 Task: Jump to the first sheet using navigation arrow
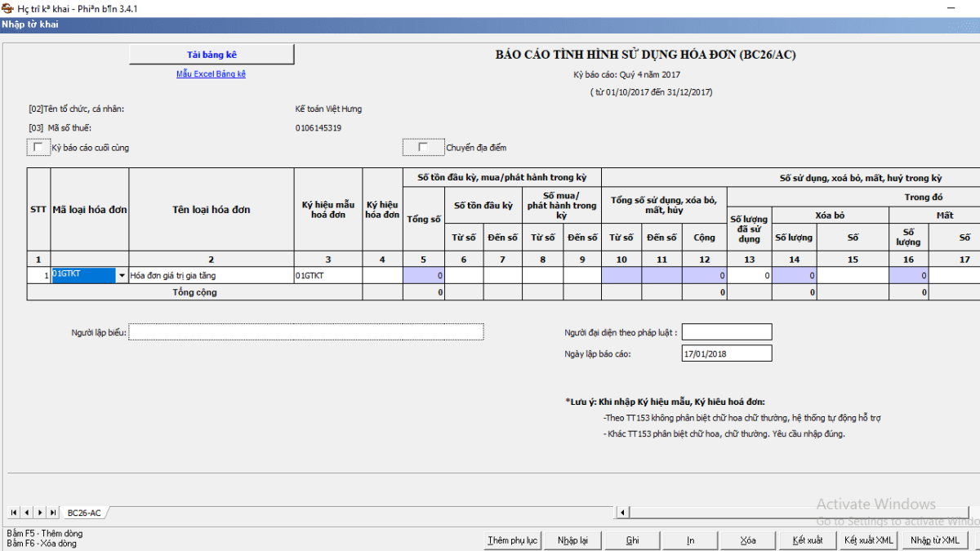tap(14, 513)
